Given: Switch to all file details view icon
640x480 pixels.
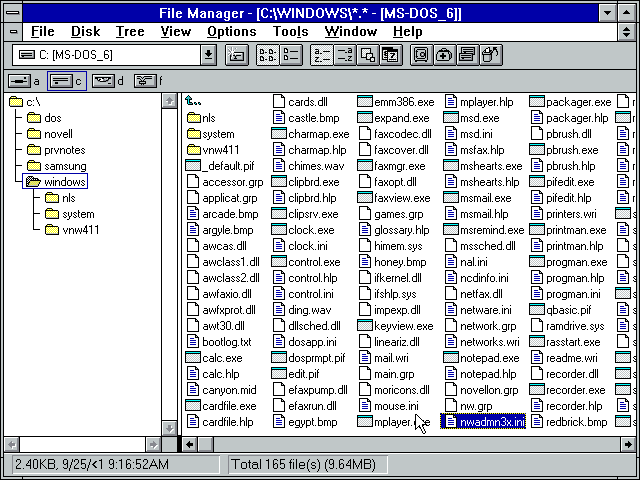Looking at the screenshot, I should 291,55.
